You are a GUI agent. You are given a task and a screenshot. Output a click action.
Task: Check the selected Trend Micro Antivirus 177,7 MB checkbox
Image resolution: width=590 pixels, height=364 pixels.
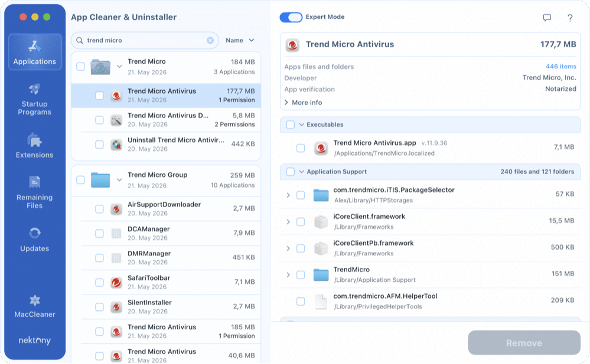click(99, 96)
